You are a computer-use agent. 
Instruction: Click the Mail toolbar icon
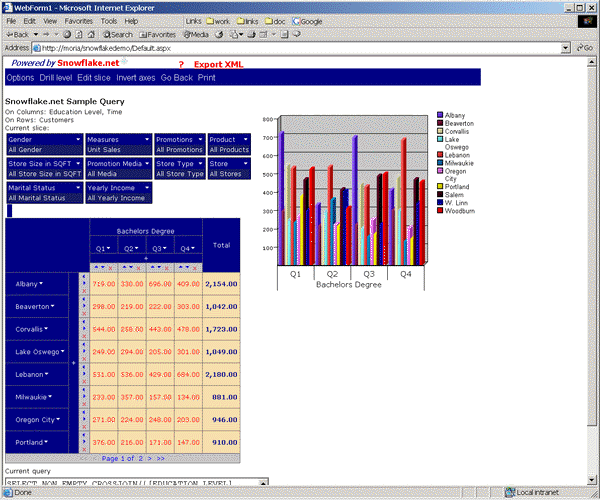pyautogui.click(x=234, y=34)
